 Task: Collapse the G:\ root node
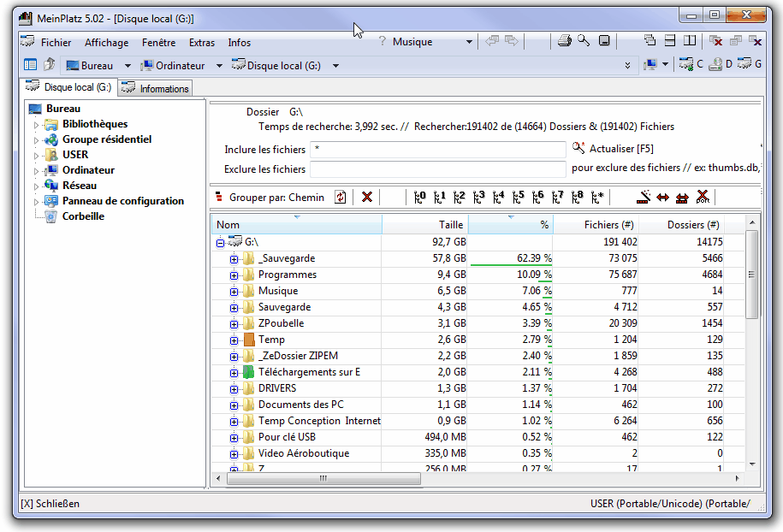coord(220,243)
